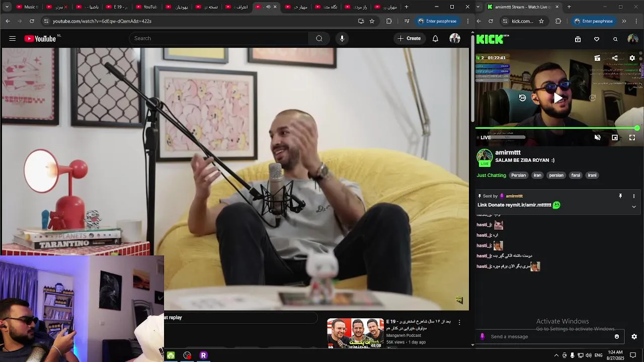Open media control icon in YouTube toolbar
This screenshot has width=644, height=362.
(x=407, y=21)
